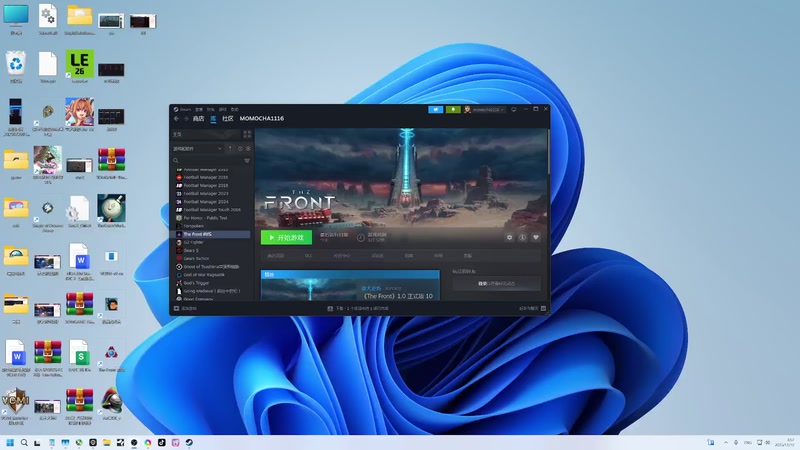Click the library Home button
The width and height of the screenshot is (800, 450).
click(x=206, y=134)
